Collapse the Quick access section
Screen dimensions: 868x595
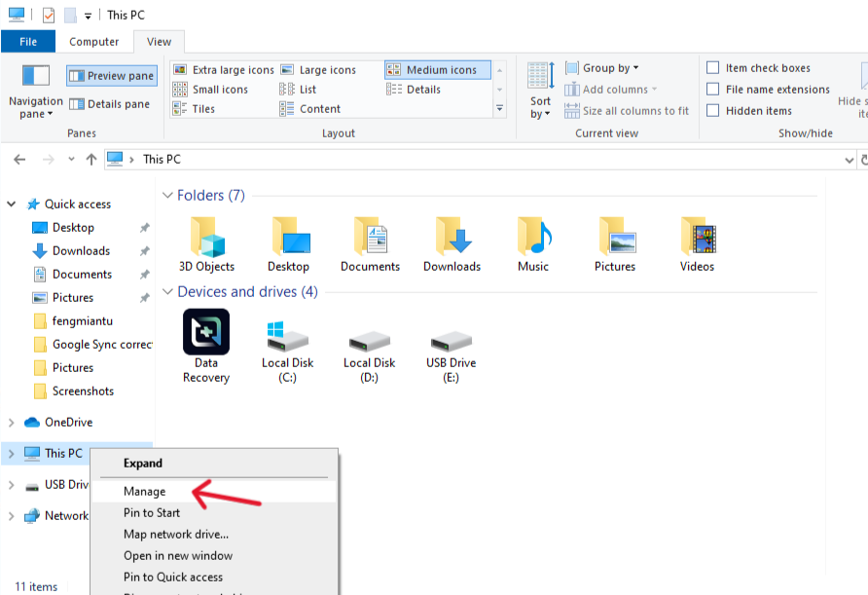pos(11,204)
